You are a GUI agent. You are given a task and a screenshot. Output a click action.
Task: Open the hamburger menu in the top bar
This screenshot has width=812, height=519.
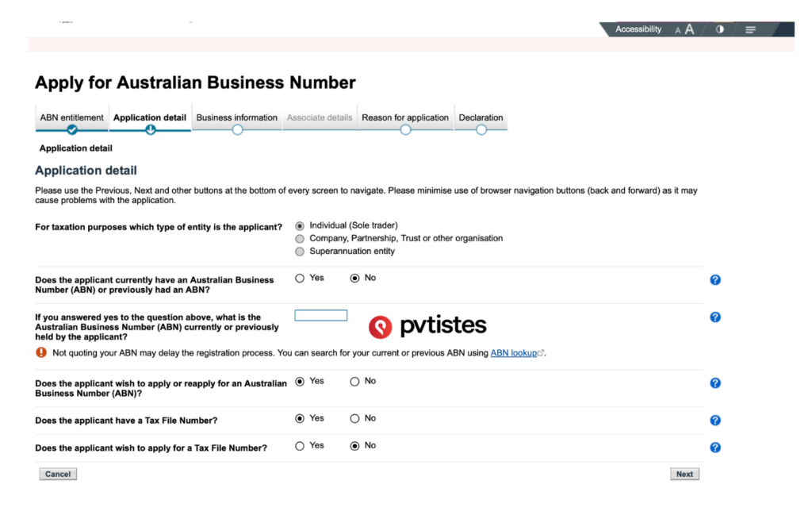pos(750,29)
